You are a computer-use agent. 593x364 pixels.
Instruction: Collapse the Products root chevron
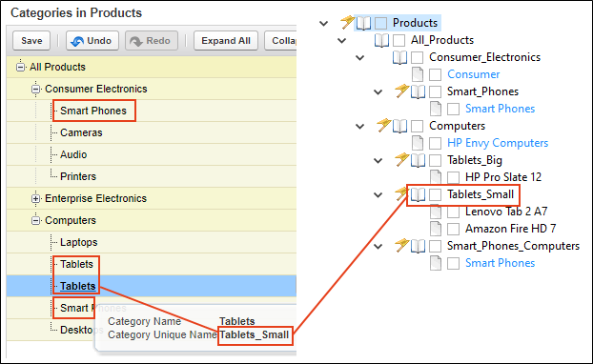(324, 24)
